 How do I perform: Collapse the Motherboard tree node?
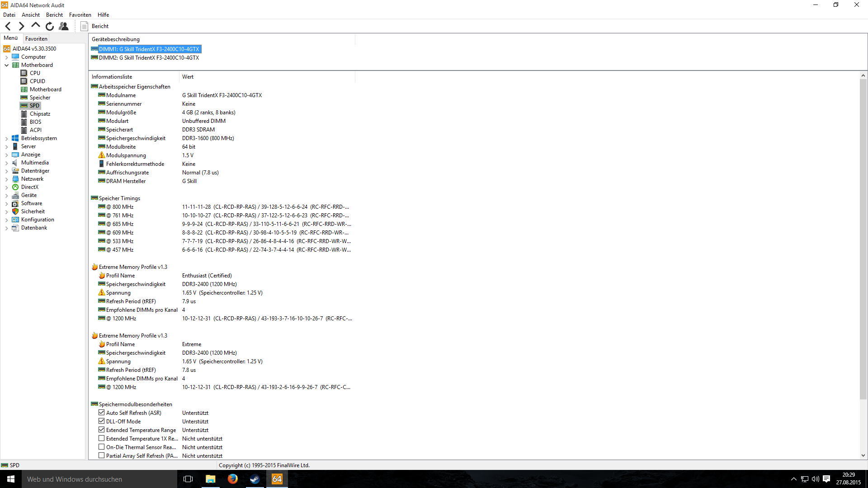pos(7,65)
